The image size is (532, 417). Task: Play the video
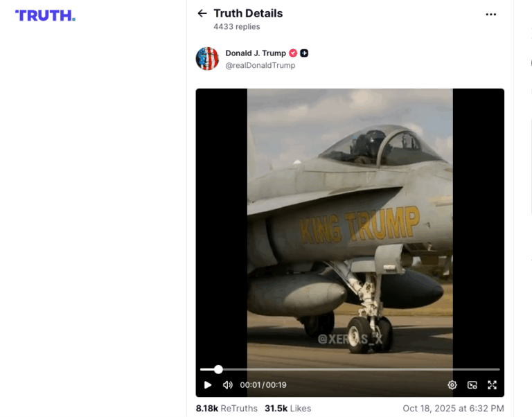[x=208, y=384]
